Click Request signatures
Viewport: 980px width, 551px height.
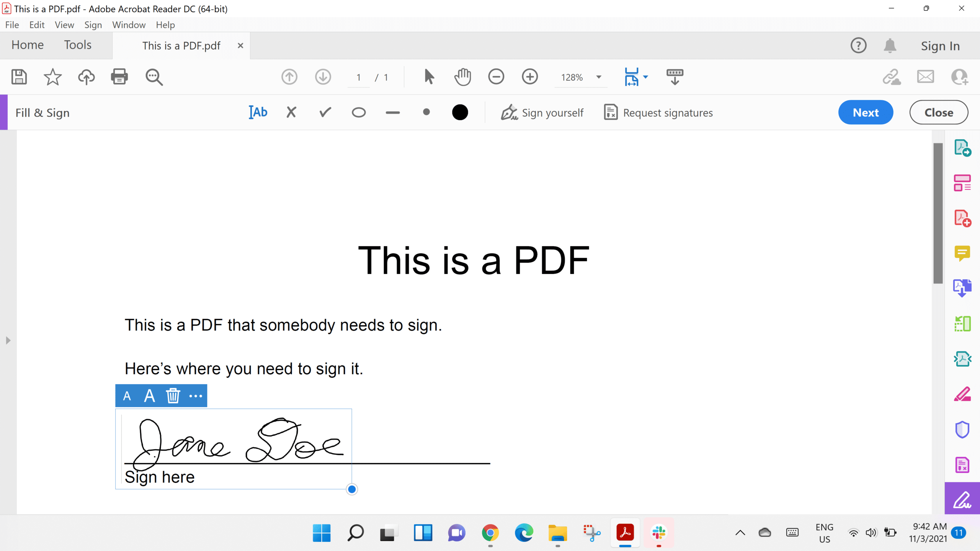[x=658, y=112]
